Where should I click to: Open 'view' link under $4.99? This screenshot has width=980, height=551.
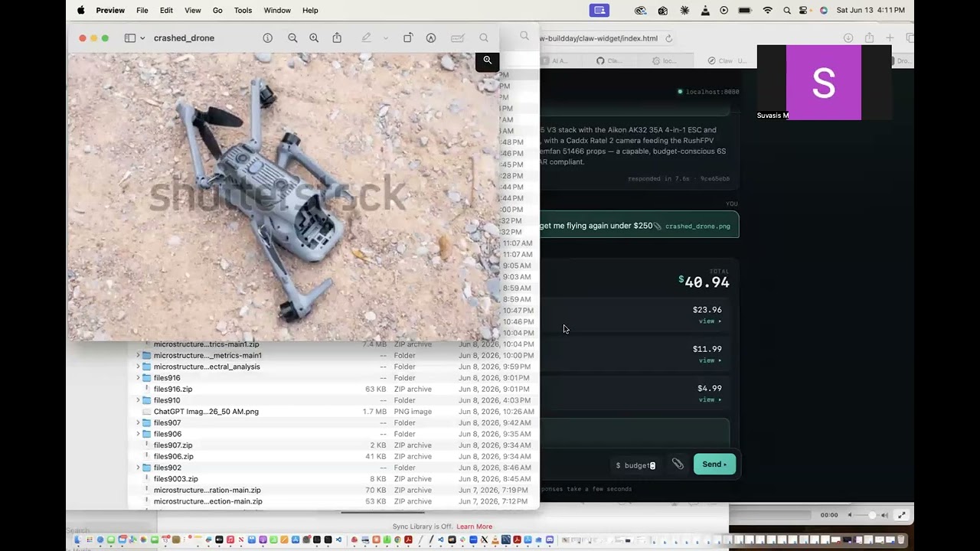[x=710, y=399]
